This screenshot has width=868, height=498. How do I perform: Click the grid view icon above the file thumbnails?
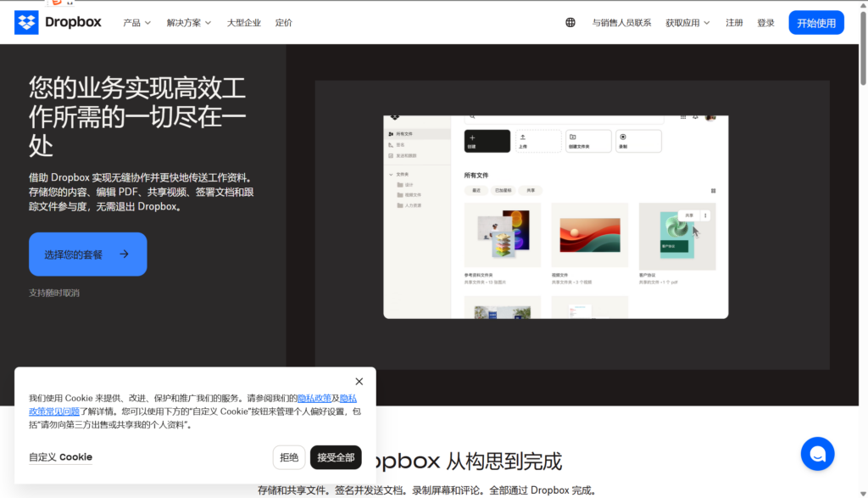click(713, 191)
